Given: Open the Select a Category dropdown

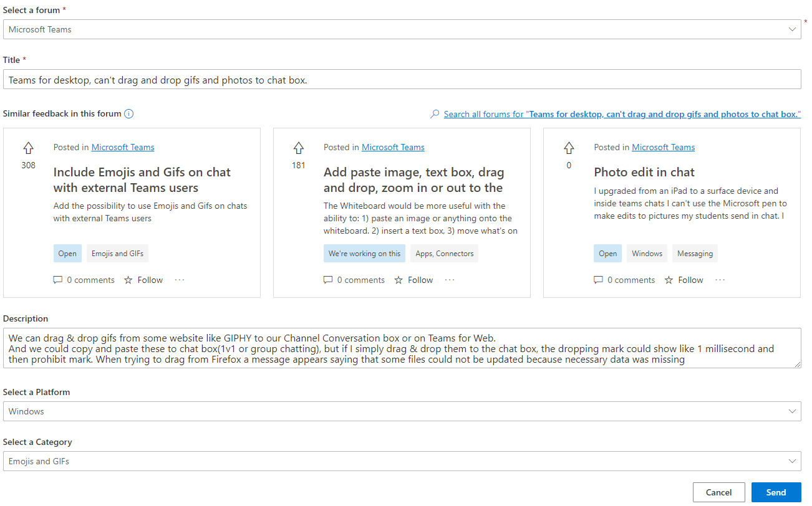Looking at the screenshot, I should (402, 461).
